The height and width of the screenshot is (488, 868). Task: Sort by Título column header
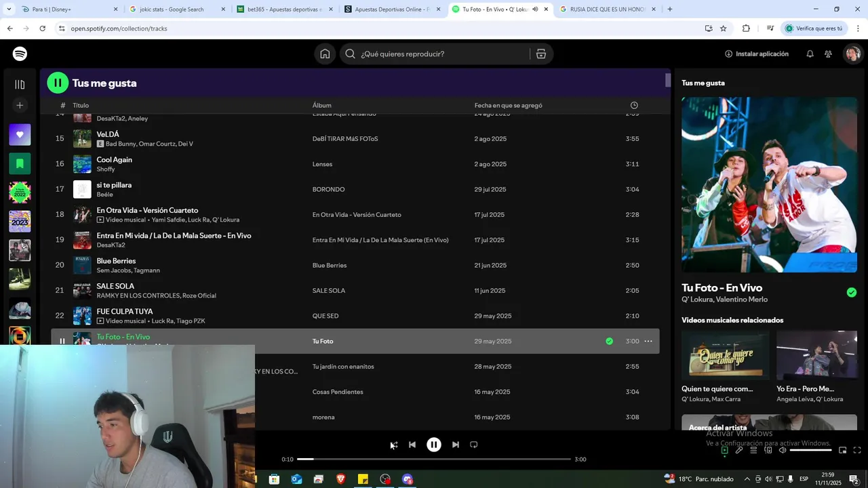point(81,105)
